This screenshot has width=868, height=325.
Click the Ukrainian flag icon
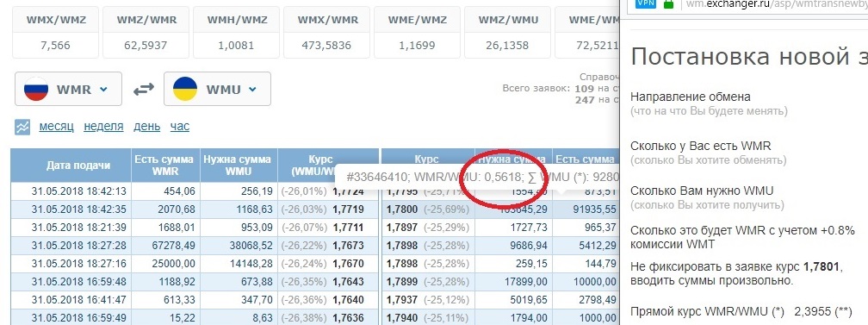click(186, 89)
